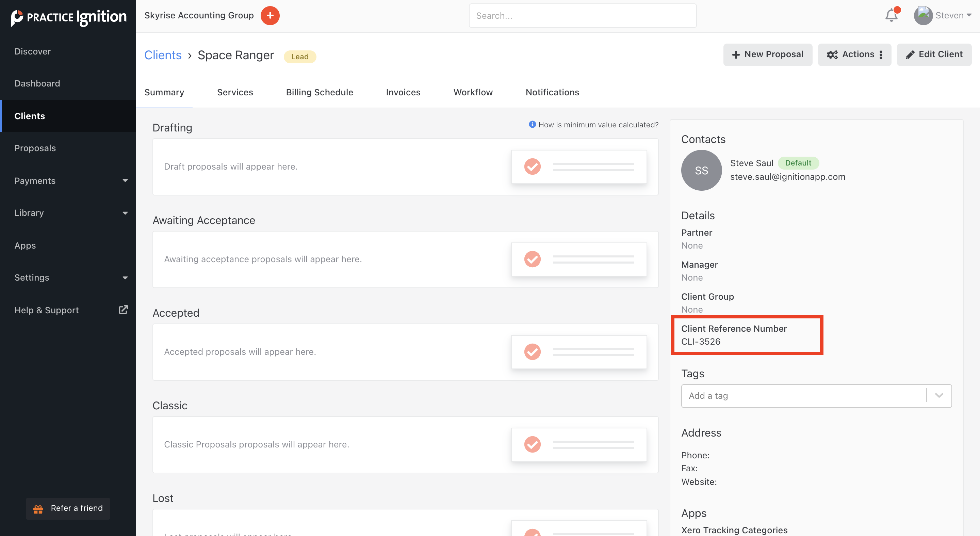This screenshot has height=536, width=980.
Task: Click the red plus quick-add icon
Action: pos(270,16)
